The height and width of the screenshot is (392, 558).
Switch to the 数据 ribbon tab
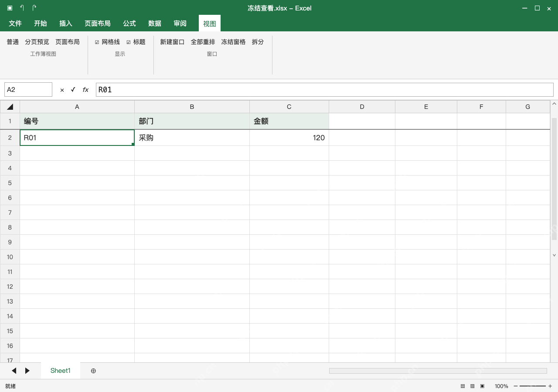(155, 24)
